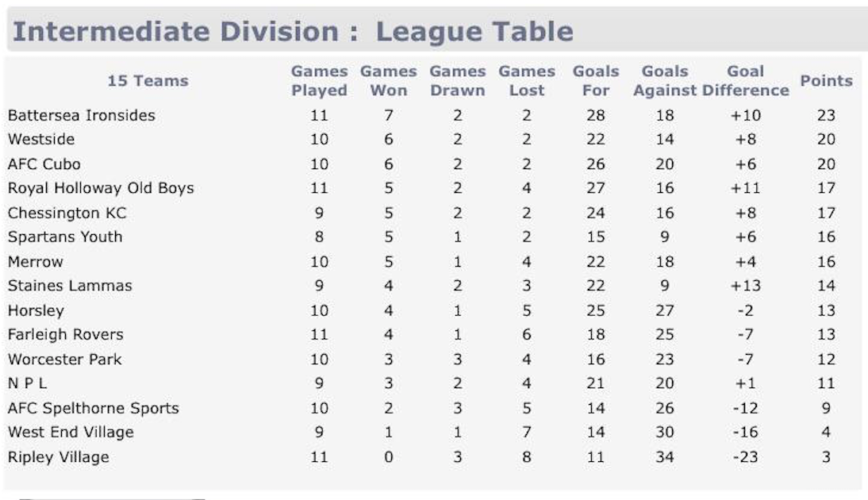Click the Games Played column header

coord(319,81)
